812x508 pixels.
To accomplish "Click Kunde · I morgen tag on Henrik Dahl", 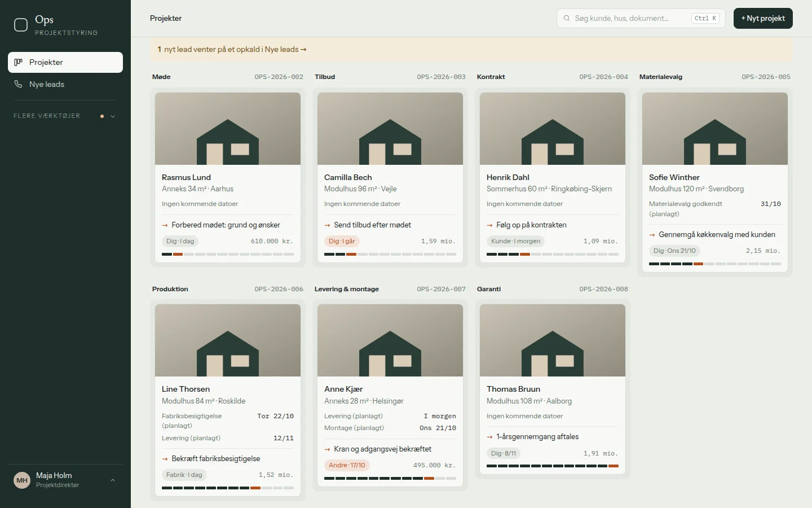I will click(x=516, y=241).
